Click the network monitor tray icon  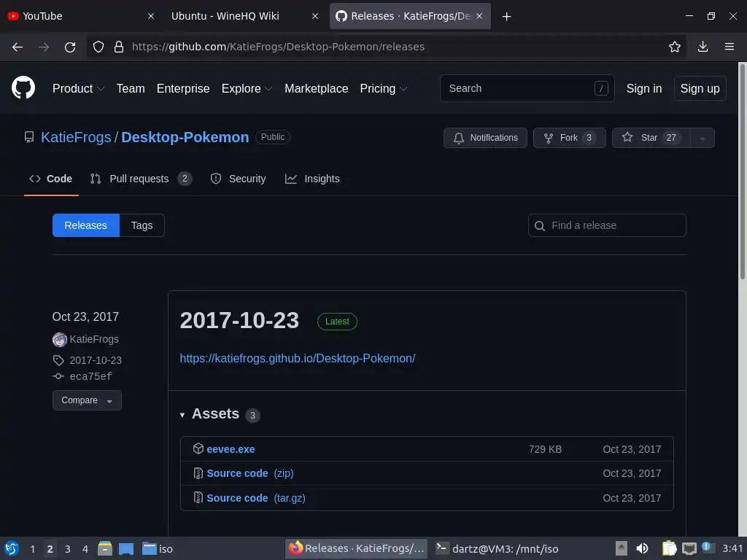[689, 548]
